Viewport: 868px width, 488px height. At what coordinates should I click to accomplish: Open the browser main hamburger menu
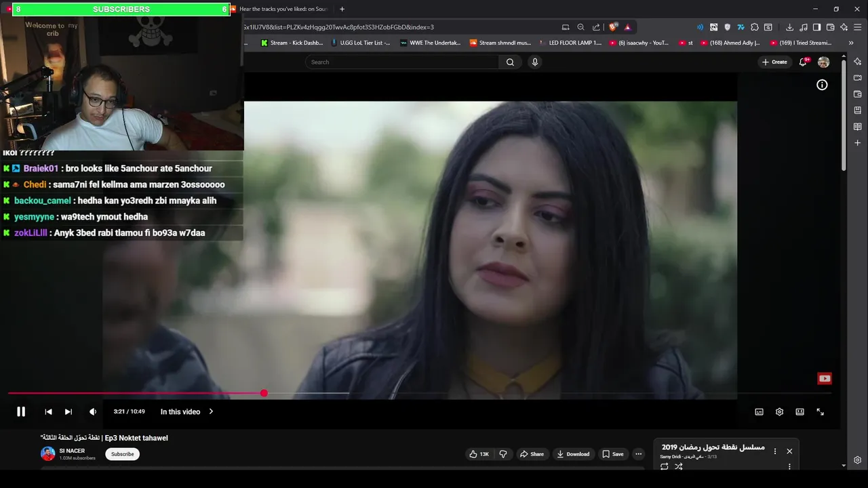857,27
